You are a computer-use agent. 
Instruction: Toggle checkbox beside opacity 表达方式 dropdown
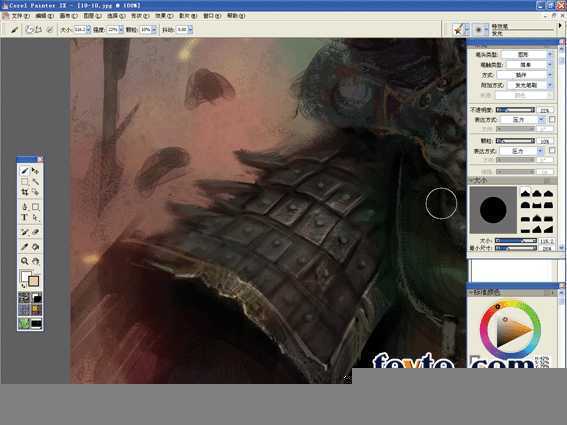(x=552, y=119)
